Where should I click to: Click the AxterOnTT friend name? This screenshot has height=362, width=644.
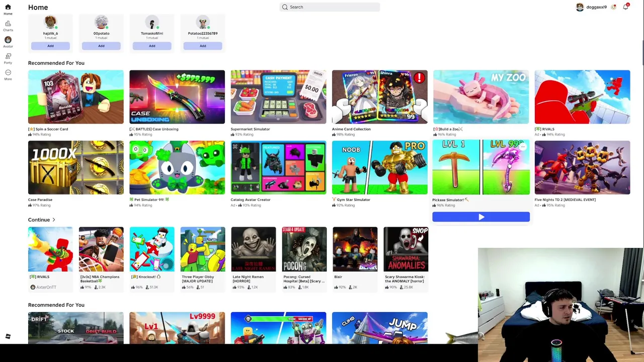(x=46, y=287)
